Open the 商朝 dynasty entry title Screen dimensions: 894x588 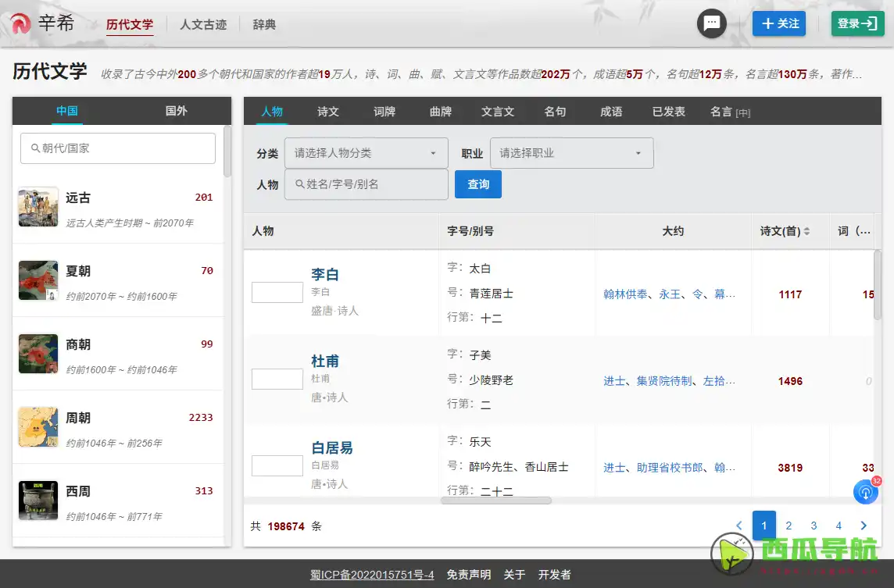pyautogui.click(x=78, y=344)
